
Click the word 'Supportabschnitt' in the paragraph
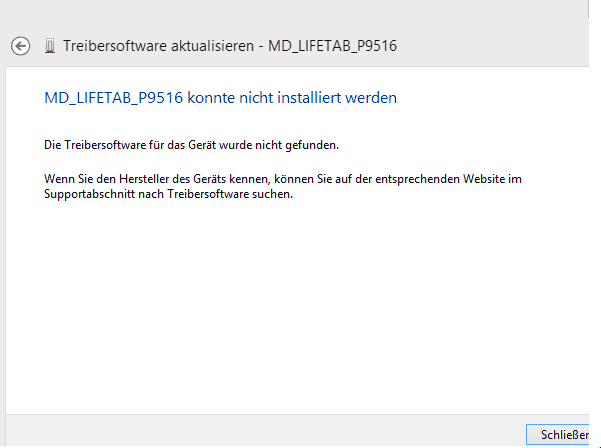click(x=89, y=194)
